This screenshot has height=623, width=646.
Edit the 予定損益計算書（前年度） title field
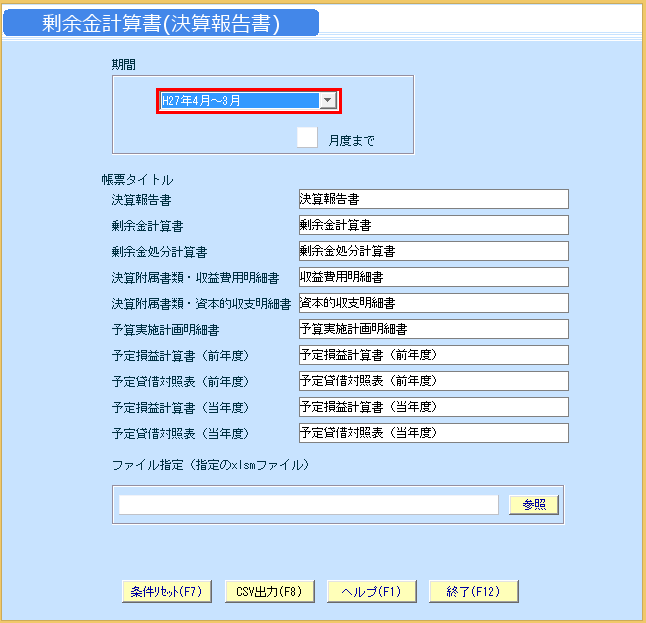pyautogui.click(x=433, y=355)
